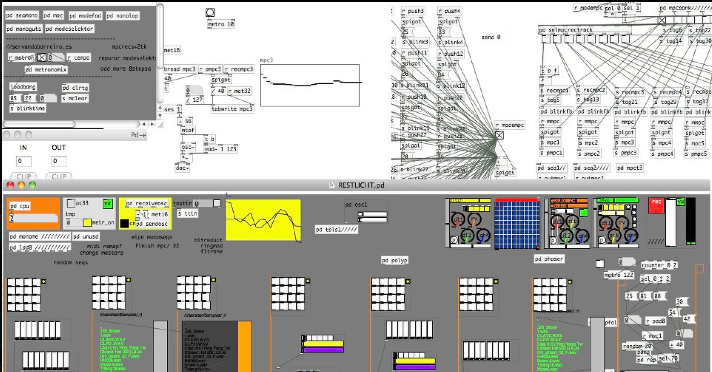Screen dimensions: 712x372
Task: Enable the toggle next to tosttin
Action: pyautogui.click(x=217, y=203)
